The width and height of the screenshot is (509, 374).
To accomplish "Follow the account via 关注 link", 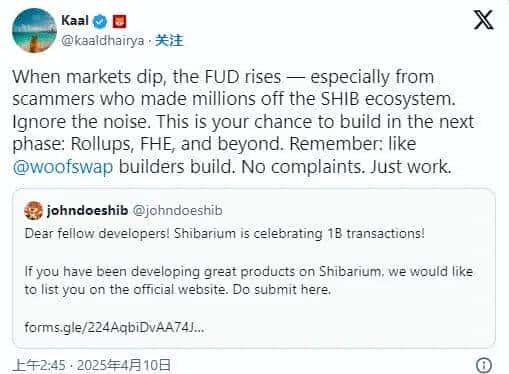I will point(169,40).
